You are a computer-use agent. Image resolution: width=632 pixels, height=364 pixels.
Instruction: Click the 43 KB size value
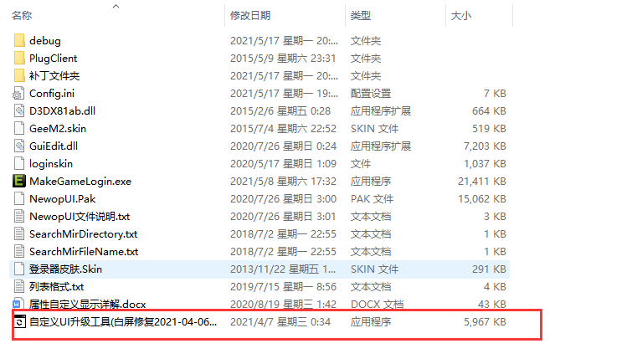point(491,304)
